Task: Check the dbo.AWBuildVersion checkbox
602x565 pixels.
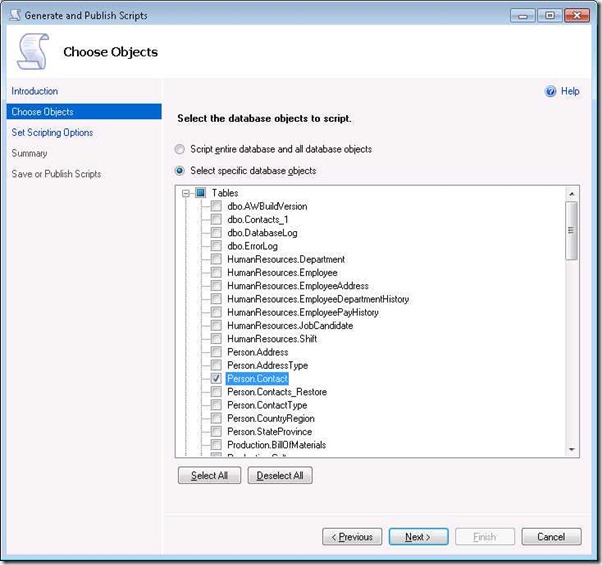Action: tap(216, 206)
